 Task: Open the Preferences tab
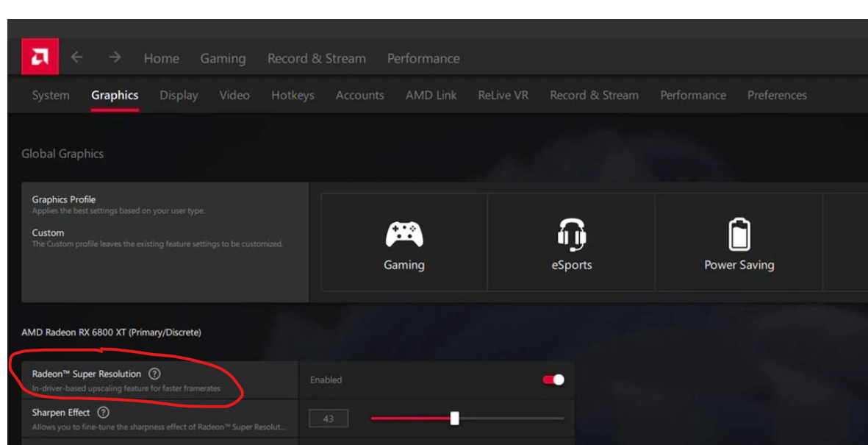tap(777, 96)
